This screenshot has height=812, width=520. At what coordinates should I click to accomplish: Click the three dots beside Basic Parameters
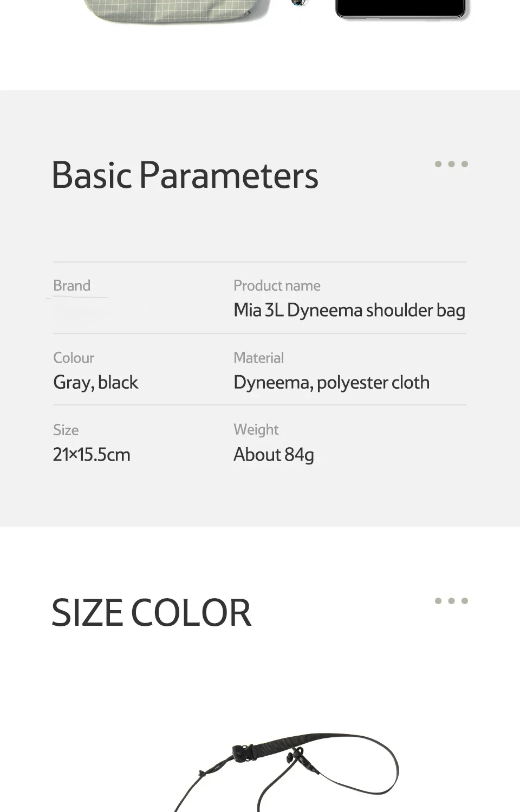[x=451, y=164]
